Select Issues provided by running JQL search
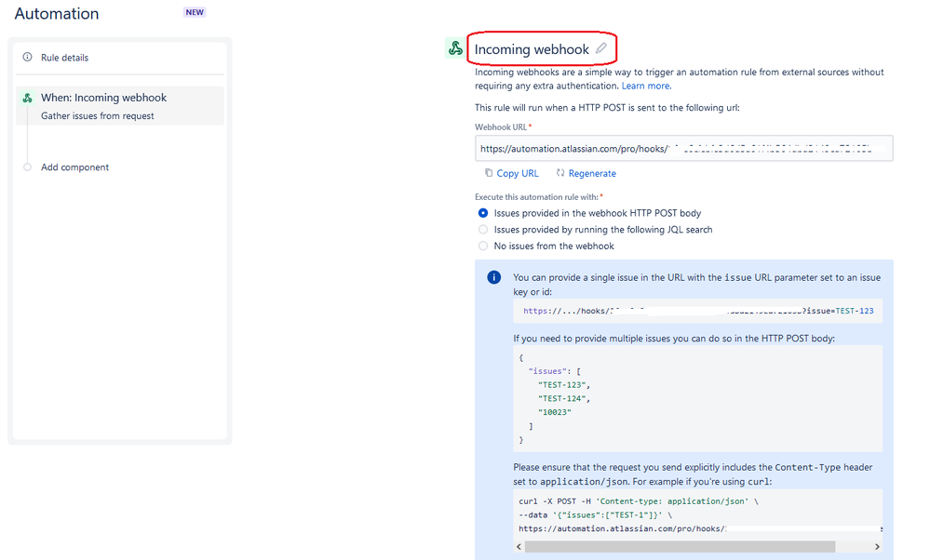This screenshot has width=930, height=560. click(483, 230)
